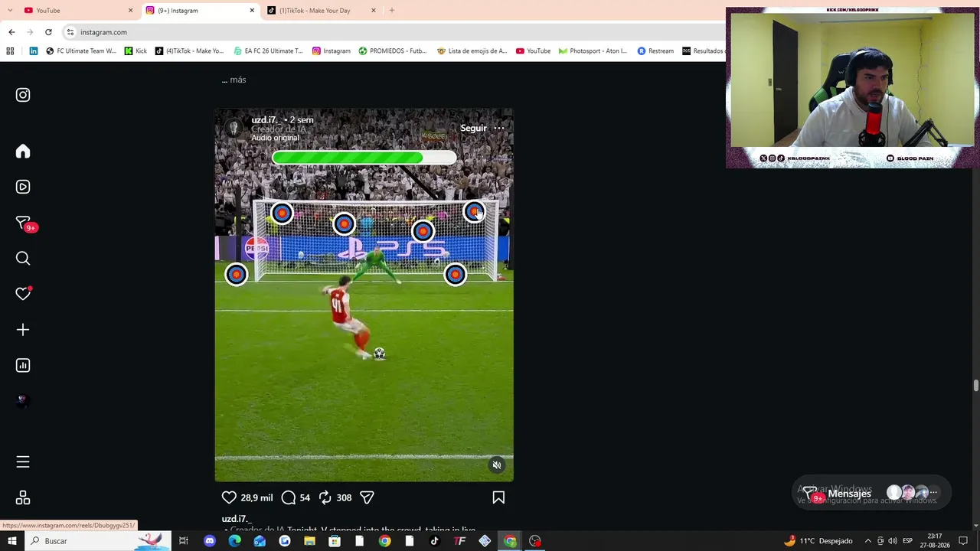Screen dimensions: 980x551
Task: Open Task View on the taskbar
Action: point(184,541)
